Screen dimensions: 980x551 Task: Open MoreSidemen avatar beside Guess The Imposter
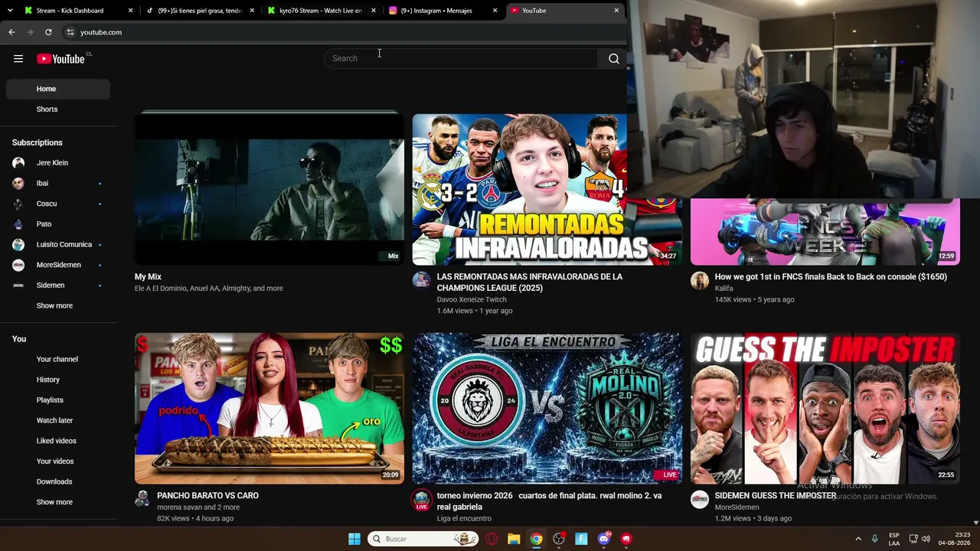(700, 499)
